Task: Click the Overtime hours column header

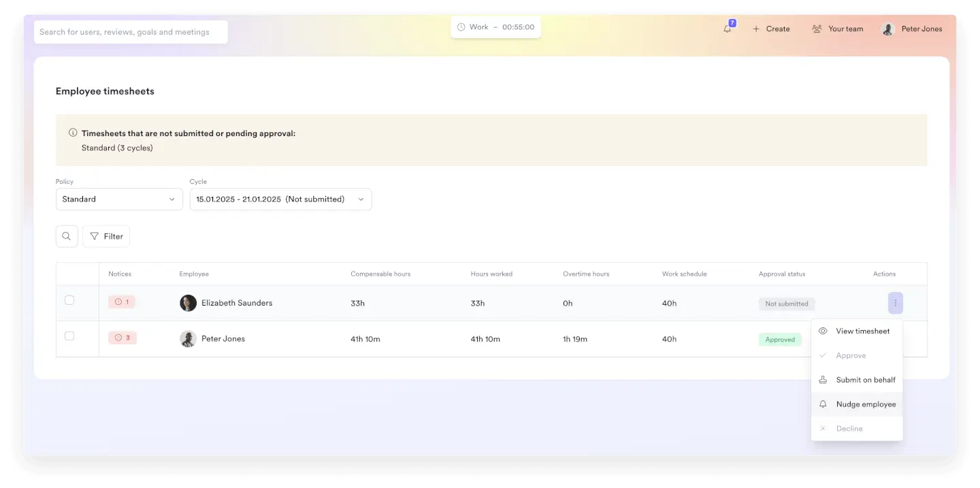Action: 586,274
